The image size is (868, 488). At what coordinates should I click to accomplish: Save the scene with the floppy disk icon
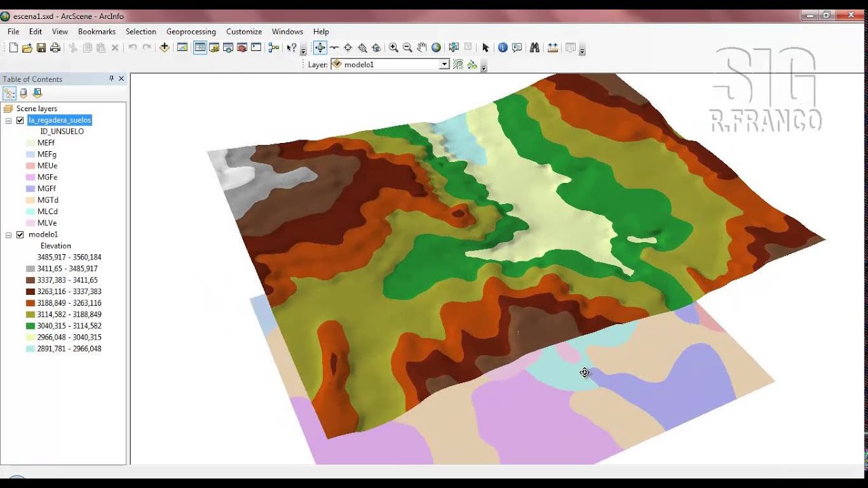[x=41, y=47]
